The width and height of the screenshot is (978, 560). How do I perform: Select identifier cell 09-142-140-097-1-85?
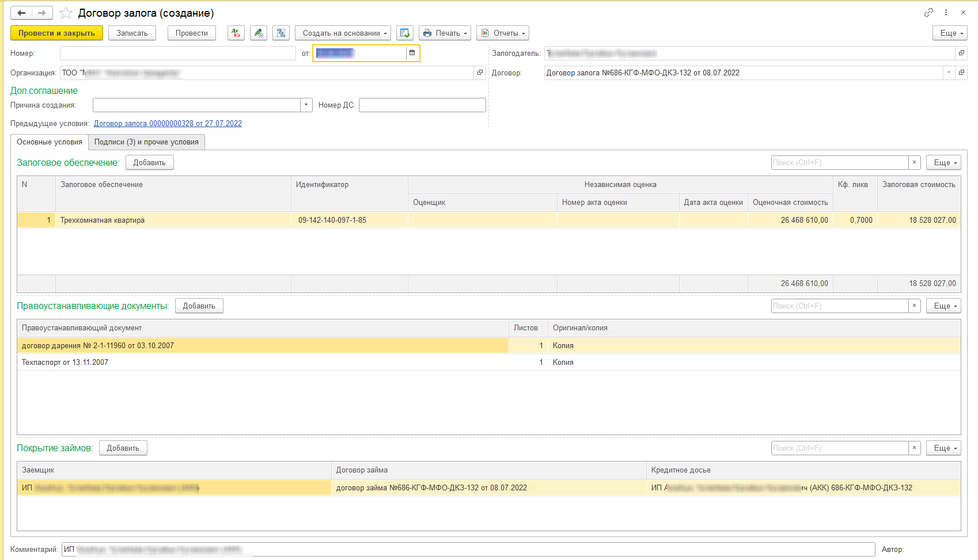(x=350, y=220)
